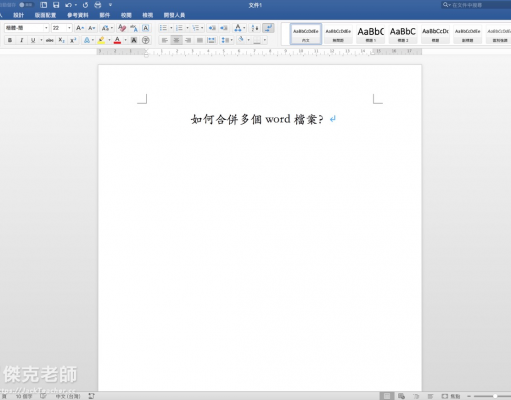Click character shading icon
Viewport: 511px width, 400px height.
pyautogui.click(x=134, y=40)
